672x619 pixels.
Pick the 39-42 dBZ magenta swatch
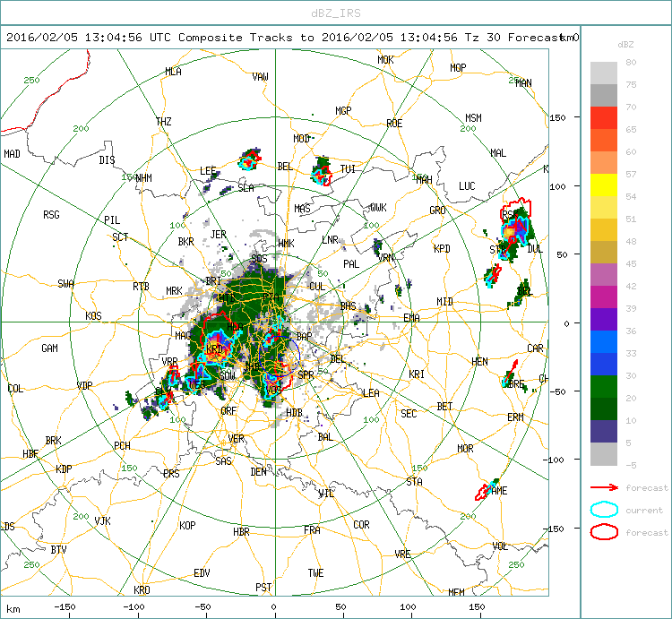pyautogui.click(x=604, y=297)
